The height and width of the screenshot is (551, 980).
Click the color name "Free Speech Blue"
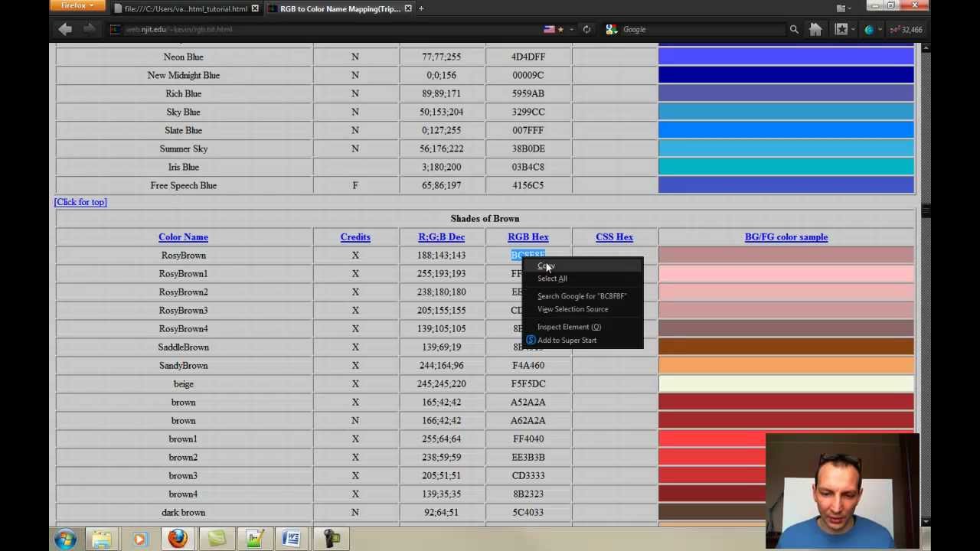coord(184,185)
